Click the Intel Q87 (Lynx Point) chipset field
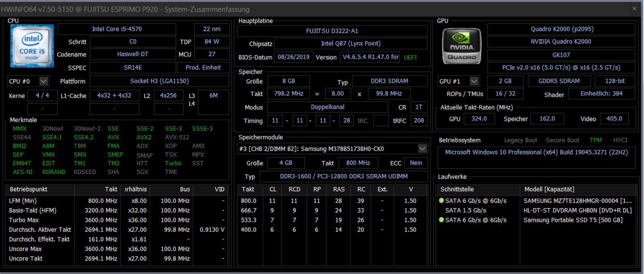 pyautogui.click(x=351, y=44)
